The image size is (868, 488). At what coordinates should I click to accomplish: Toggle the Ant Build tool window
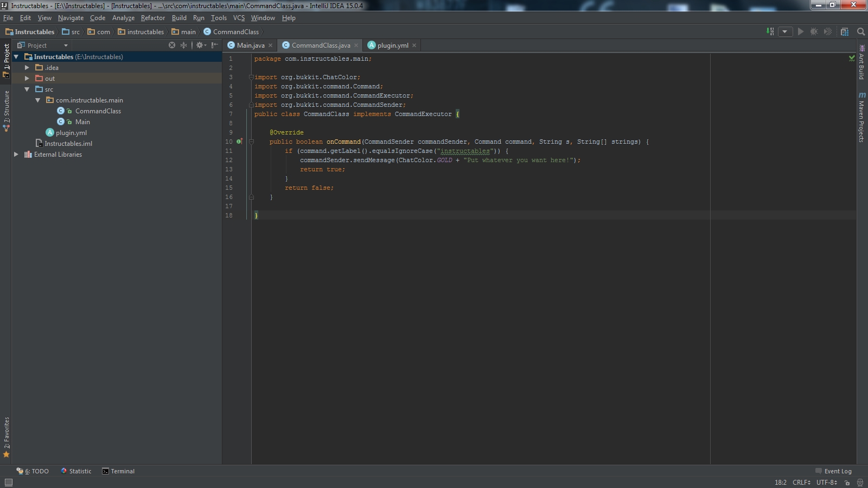coord(861,62)
